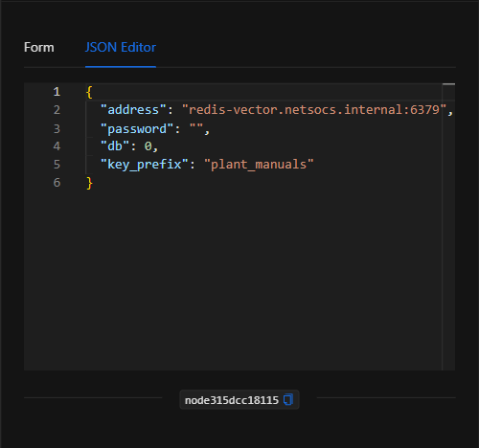
Task: Click the "address" key on line 2
Action: tap(133, 110)
